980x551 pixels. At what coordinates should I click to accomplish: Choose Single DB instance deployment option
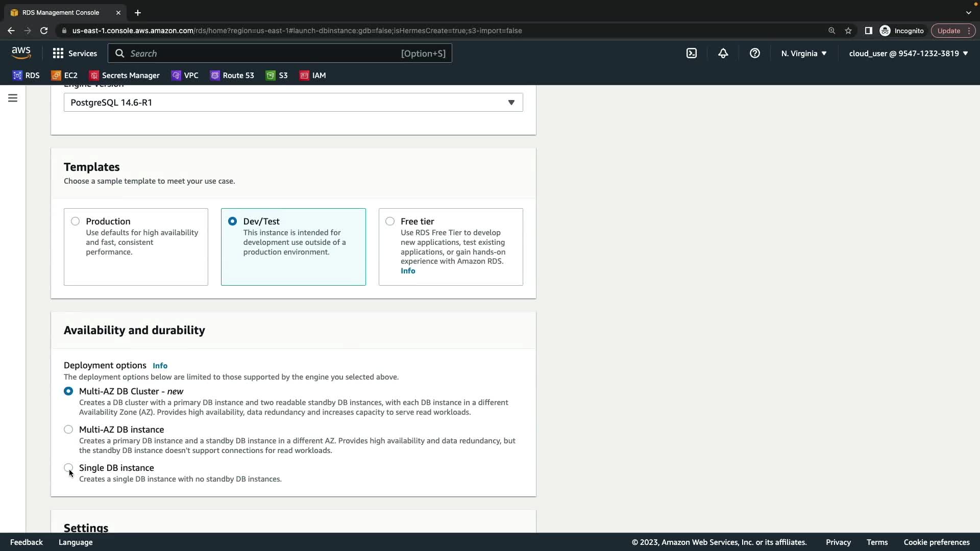tap(68, 468)
